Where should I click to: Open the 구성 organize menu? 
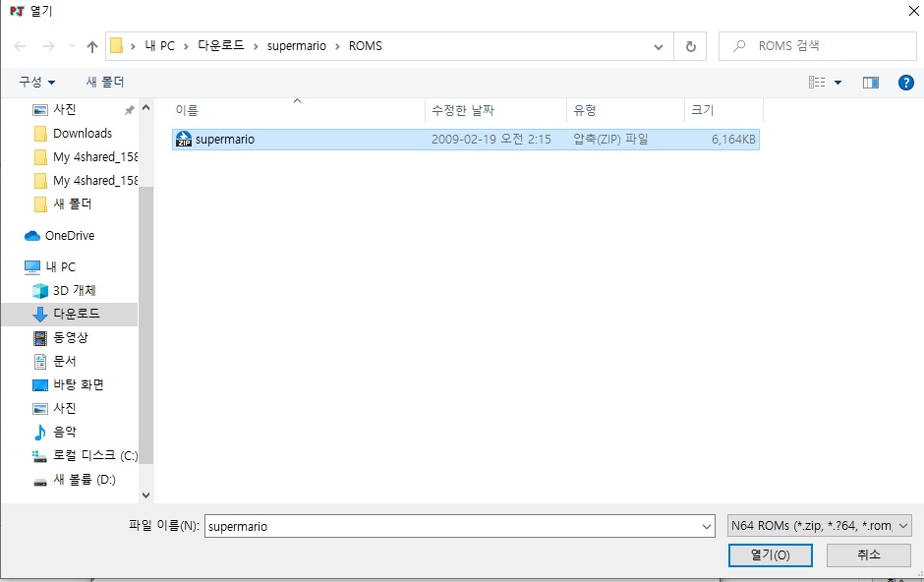36,82
